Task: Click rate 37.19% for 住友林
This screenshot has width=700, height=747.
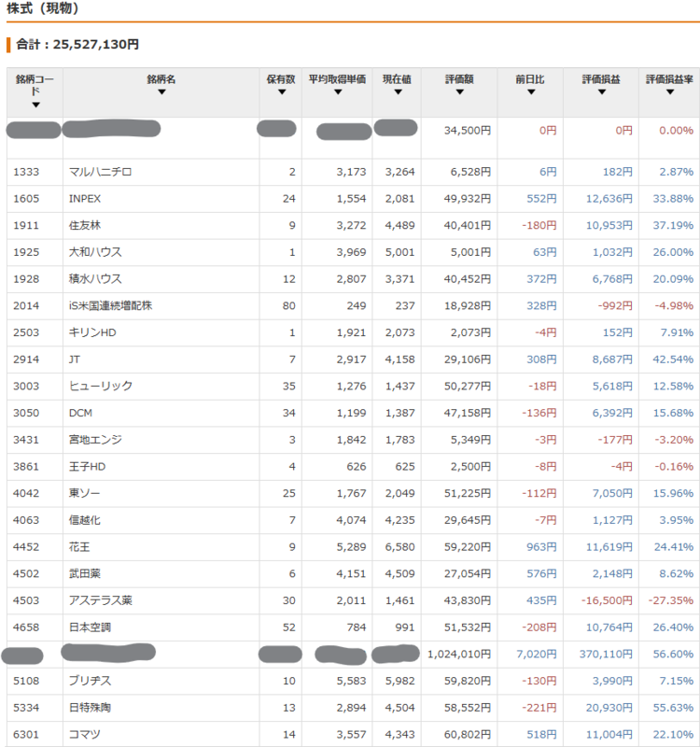Action: 673,225
